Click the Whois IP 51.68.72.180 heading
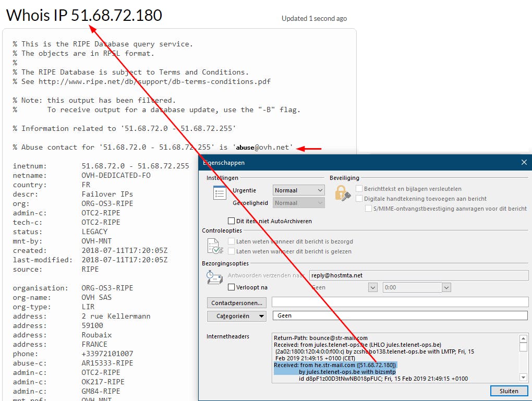Viewport: 532px width, 401px height. pyautogui.click(x=84, y=15)
